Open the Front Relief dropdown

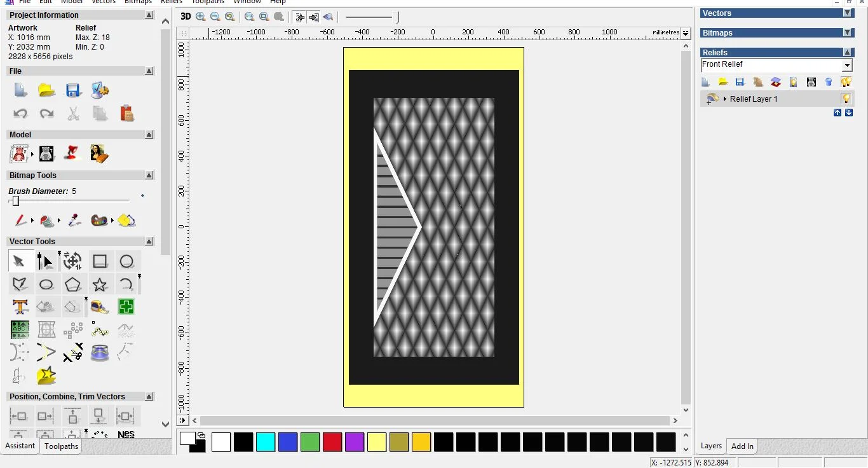(847, 65)
